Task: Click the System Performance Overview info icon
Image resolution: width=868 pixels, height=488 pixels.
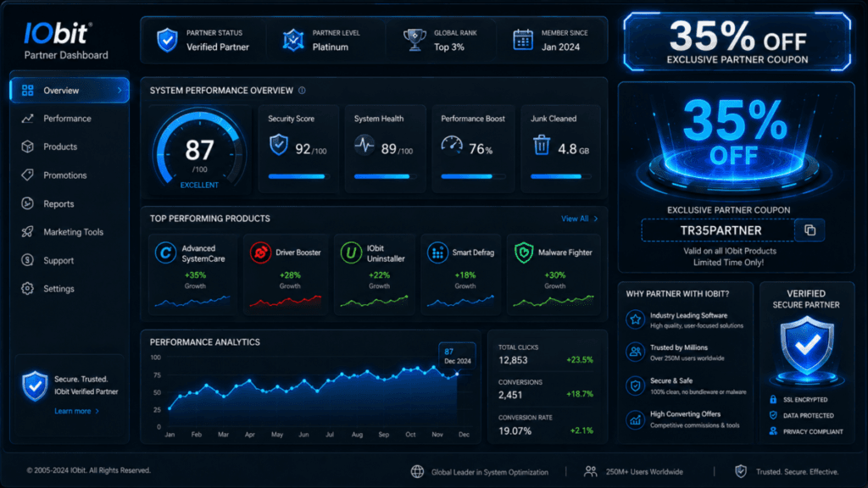Action: click(302, 90)
